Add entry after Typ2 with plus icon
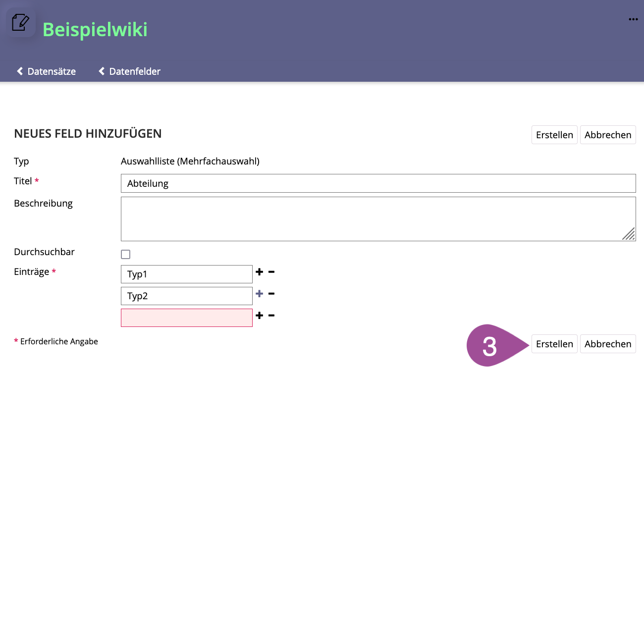Viewport: 644px width, 644px height. tap(259, 294)
